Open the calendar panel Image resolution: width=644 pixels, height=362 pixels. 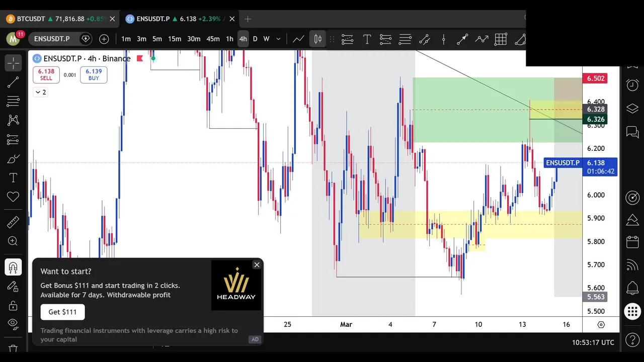pyautogui.click(x=632, y=242)
